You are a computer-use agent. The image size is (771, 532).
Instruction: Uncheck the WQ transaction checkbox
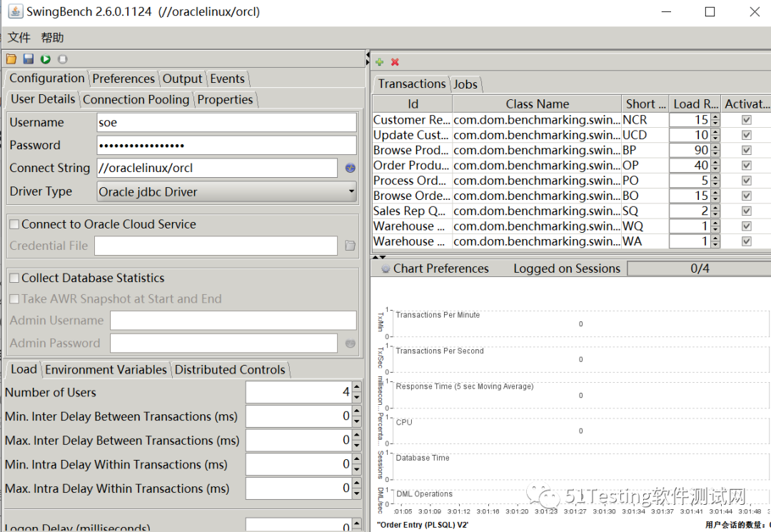click(x=747, y=226)
